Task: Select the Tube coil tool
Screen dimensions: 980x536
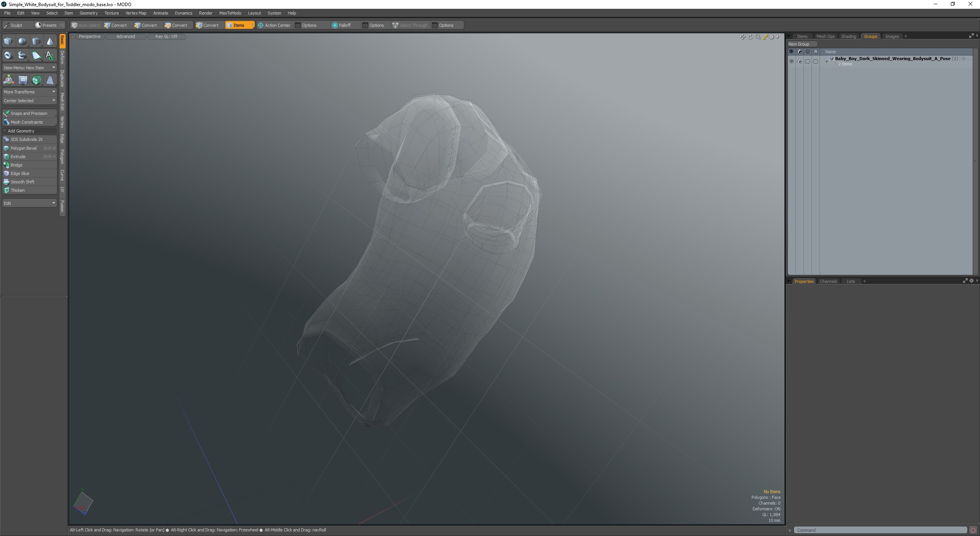Action: click(x=22, y=56)
